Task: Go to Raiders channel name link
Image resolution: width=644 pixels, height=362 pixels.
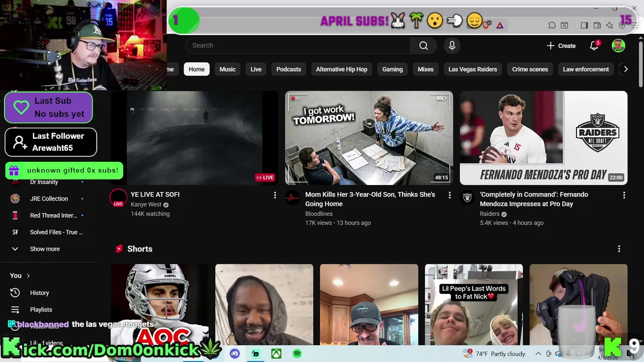Action: click(490, 214)
